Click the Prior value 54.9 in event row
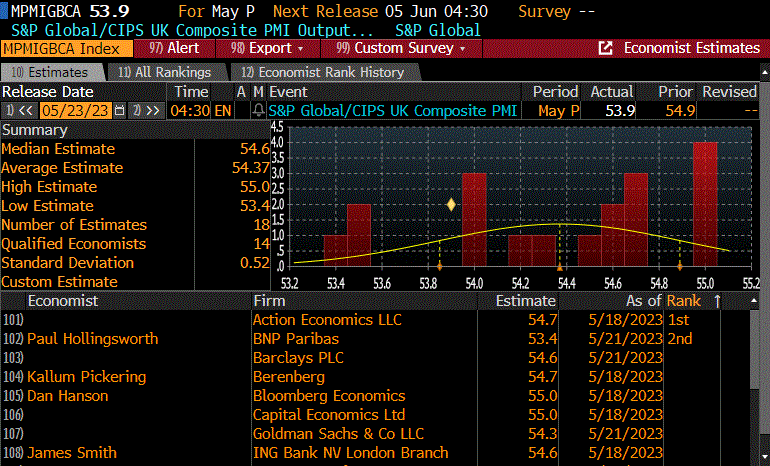 (680, 111)
